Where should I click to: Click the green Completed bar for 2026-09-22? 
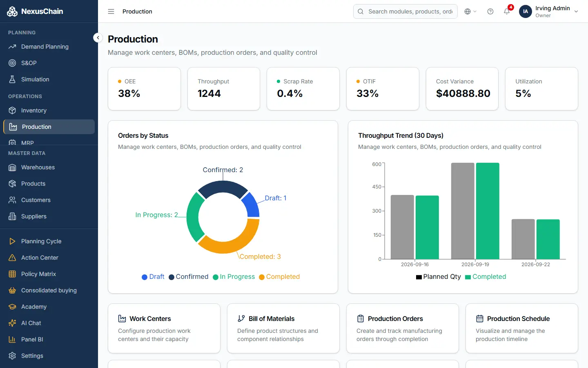click(548, 239)
